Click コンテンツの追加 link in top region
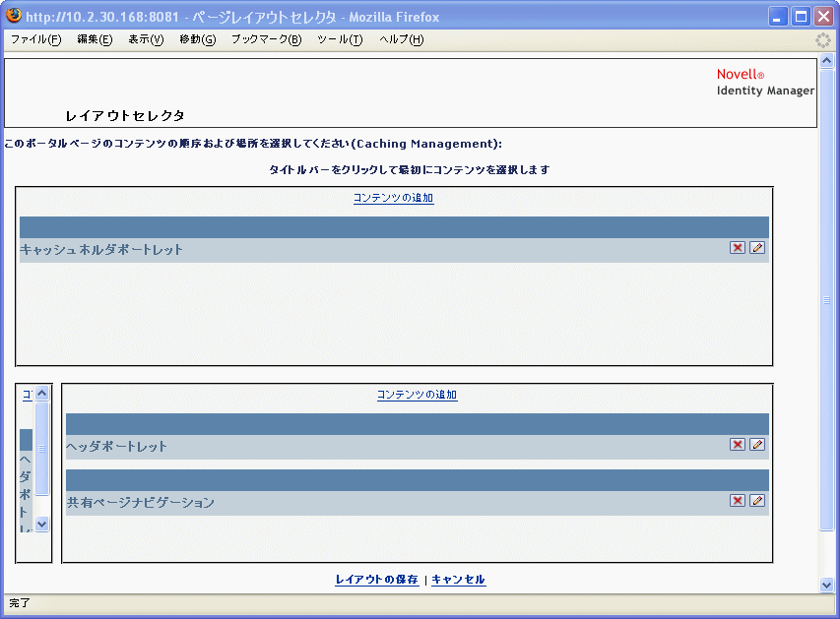The width and height of the screenshot is (840, 619). click(x=393, y=198)
